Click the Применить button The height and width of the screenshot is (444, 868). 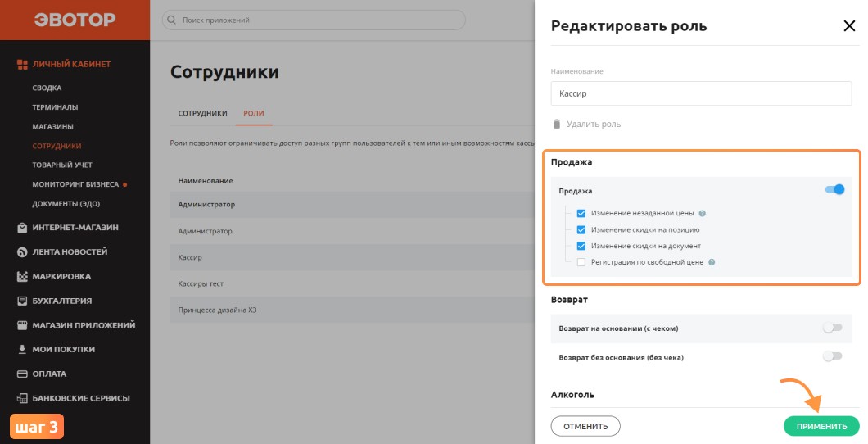click(x=821, y=426)
